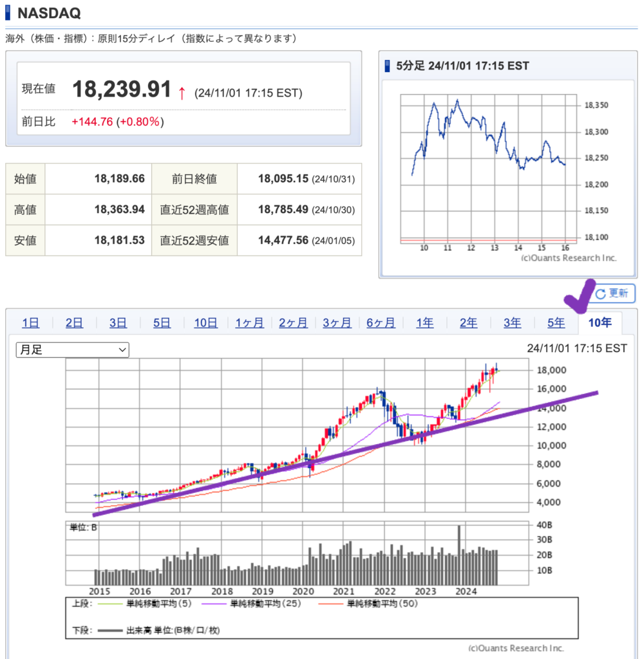Click the opening price 18,189.66

pyautogui.click(x=119, y=179)
